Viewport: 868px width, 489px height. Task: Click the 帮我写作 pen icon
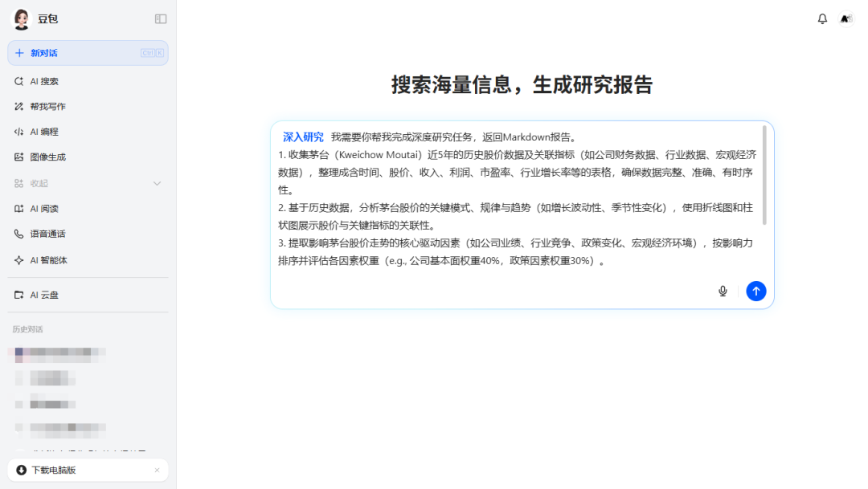18,106
